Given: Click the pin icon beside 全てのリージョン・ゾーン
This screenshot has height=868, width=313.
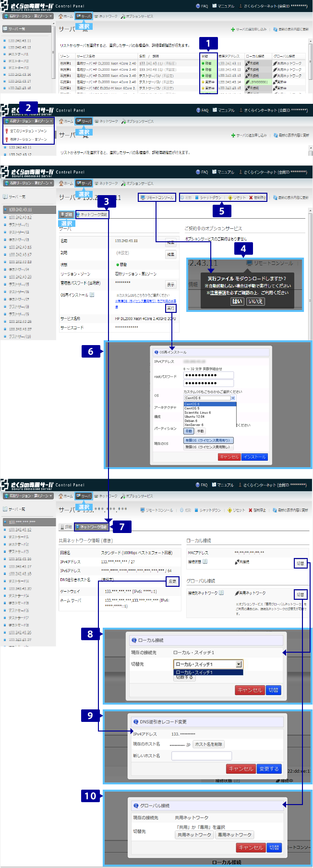Looking at the screenshot, I should [x=7, y=131].
